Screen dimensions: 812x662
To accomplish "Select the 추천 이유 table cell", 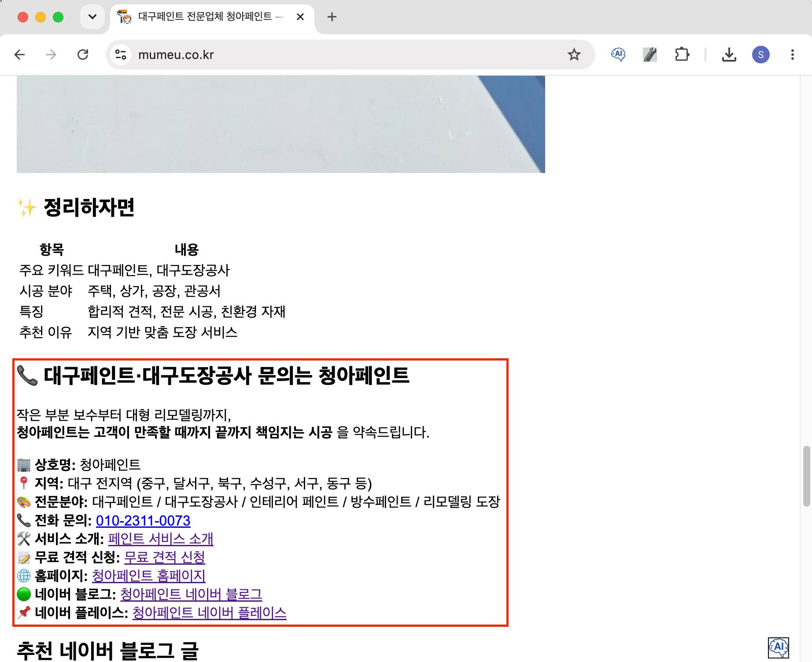I will pos(46,332).
